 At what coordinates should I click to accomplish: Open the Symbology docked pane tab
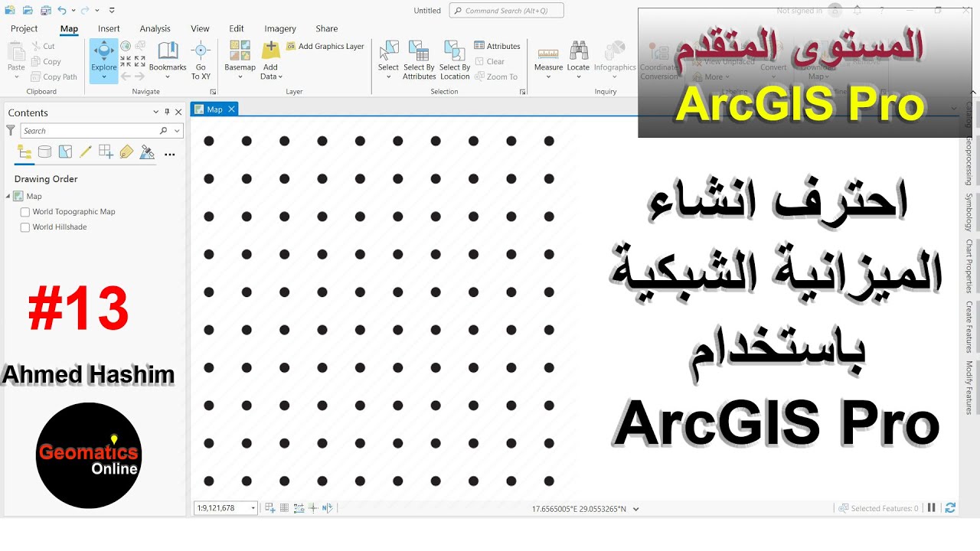[969, 212]
